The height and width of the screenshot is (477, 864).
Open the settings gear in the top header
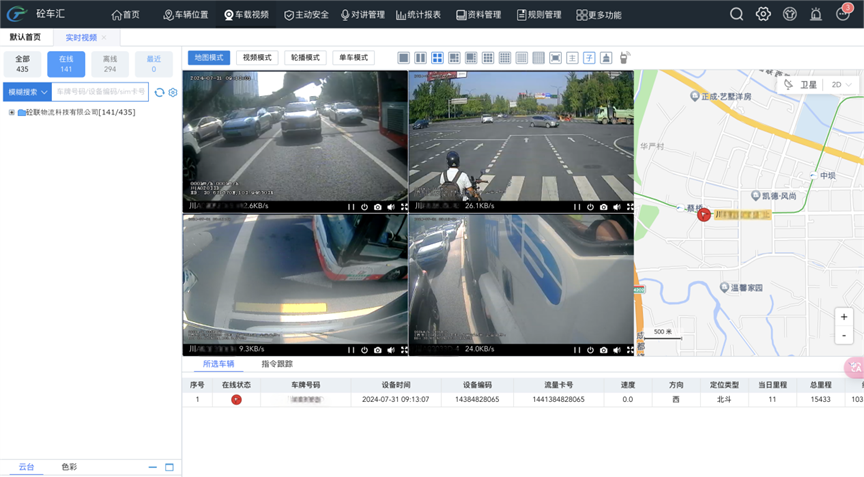(x=763, y=15)
